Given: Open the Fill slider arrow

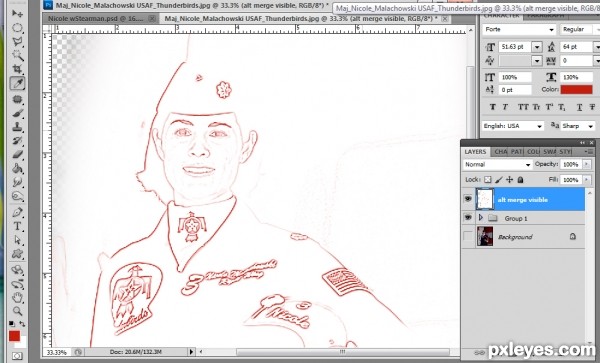Looking at the screenshot, I should [x=586, y=179].
